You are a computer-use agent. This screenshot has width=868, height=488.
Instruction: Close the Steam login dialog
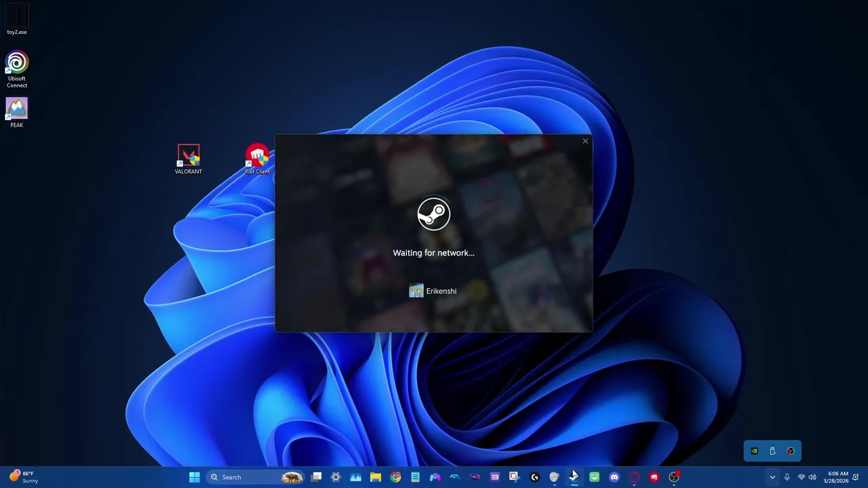(585, 141)
